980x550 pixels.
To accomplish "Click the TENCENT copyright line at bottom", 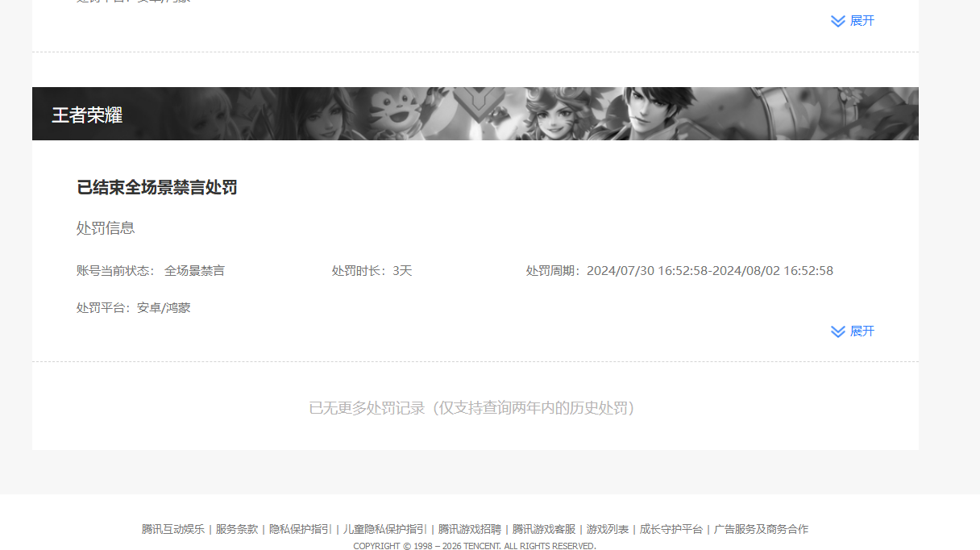I will point(474,545).
